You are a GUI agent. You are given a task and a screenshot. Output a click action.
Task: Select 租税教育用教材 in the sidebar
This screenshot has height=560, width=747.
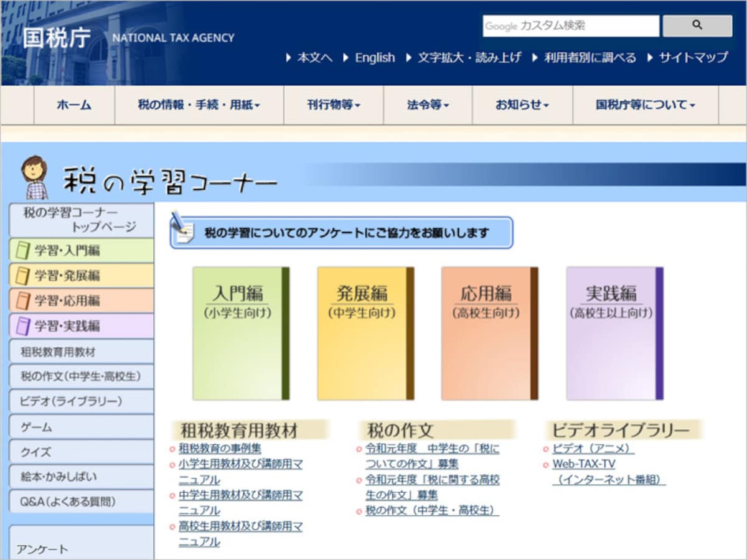pos(82,352)
